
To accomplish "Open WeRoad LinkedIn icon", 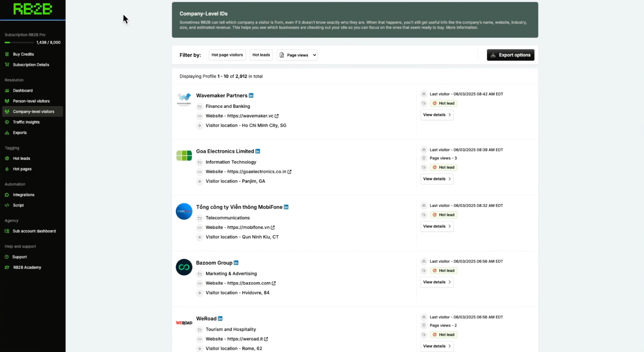I will click(220, 318).
